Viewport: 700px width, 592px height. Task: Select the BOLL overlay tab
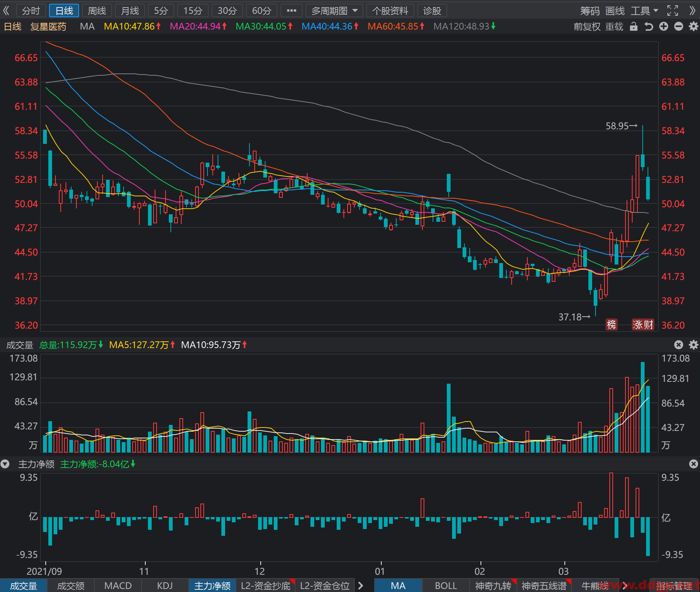click(446, 585)
